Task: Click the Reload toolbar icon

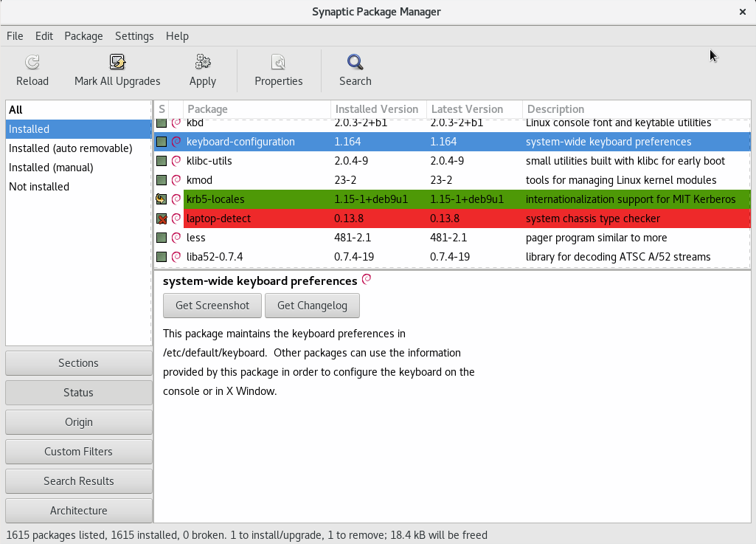Action: click(32, 62)
